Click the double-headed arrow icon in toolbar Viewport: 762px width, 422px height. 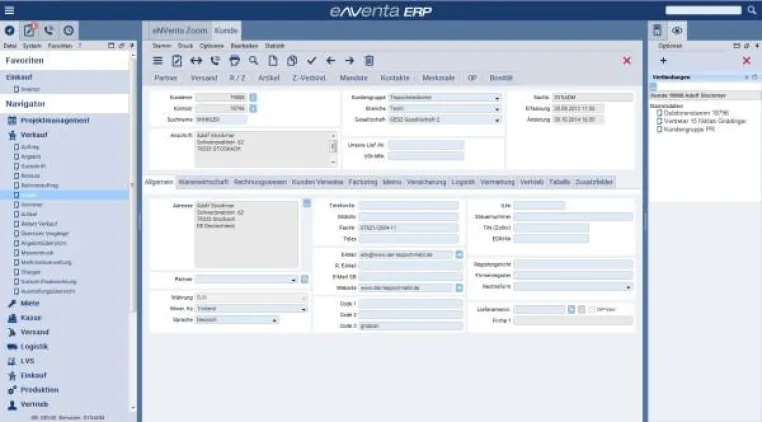pyautogui.click(x=196, y=61)
